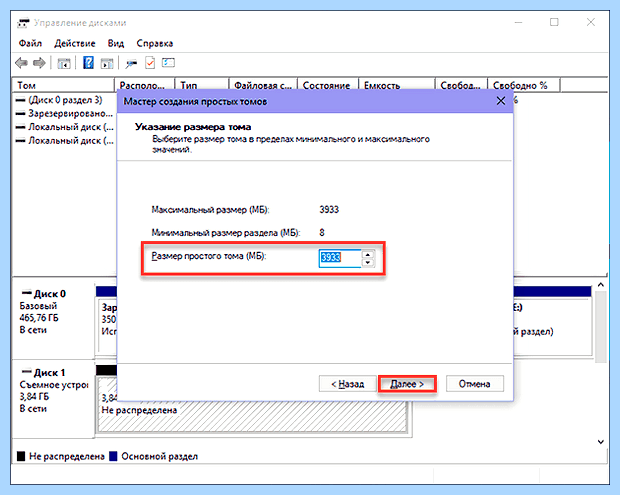Click the Минимальный размер раздела value 8
The width and height of the screenshot is (620, 495).
322,232
